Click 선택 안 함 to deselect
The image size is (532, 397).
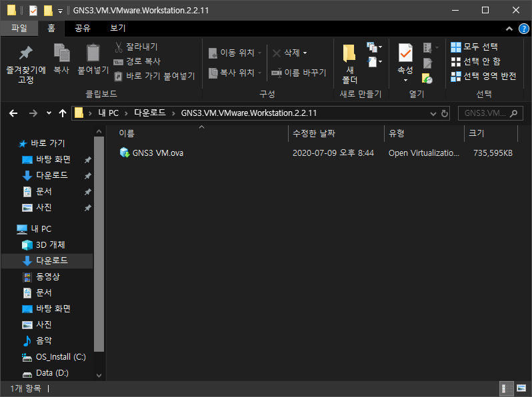click(475, 61)
